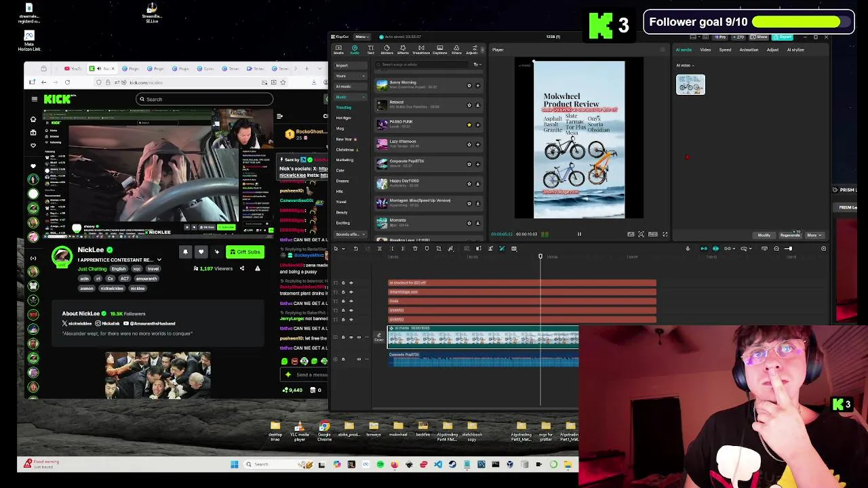Click the crop icon in timeline toolbar
This screenshot has height=488, width=868.
pos(438,249)
